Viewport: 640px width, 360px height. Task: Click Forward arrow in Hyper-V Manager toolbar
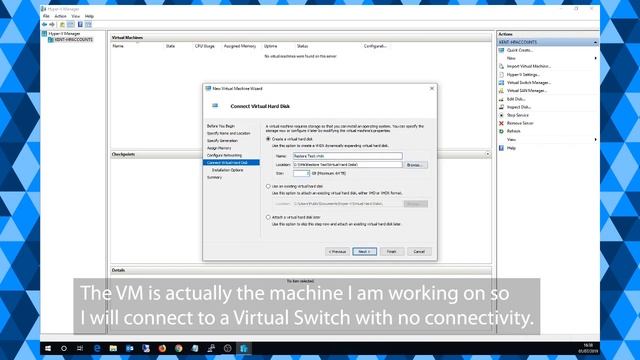tap(52, 24)
